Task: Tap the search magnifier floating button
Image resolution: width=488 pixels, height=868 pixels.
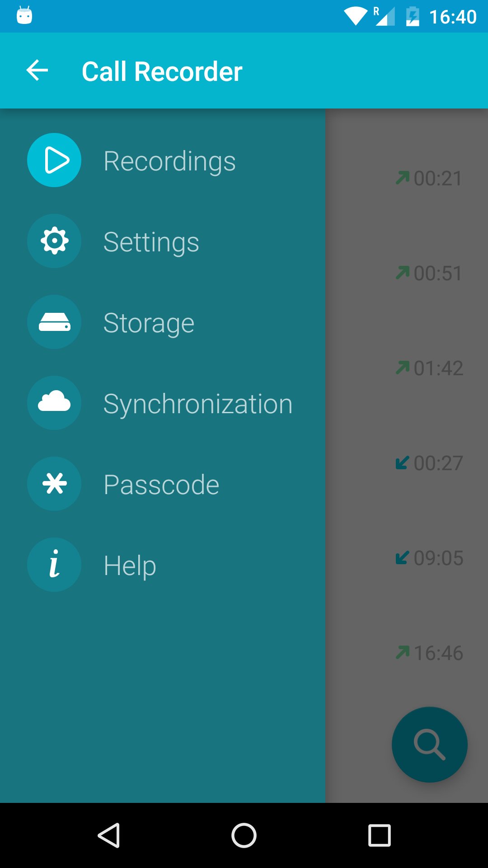Action: [x=429, y=745]
